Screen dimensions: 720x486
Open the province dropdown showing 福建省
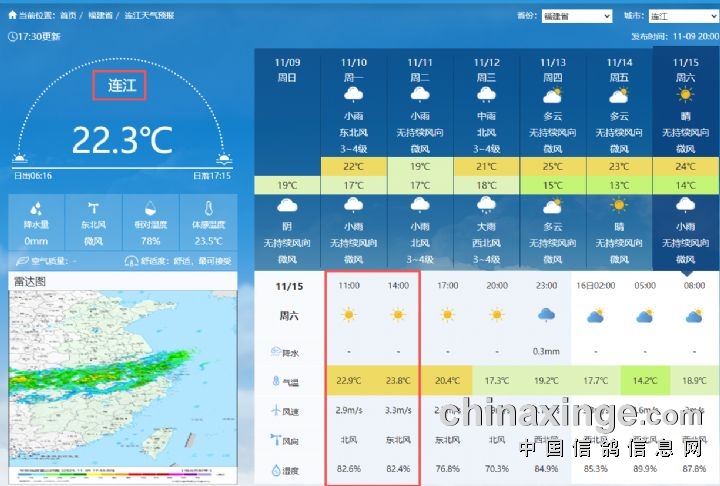[576, 17]
